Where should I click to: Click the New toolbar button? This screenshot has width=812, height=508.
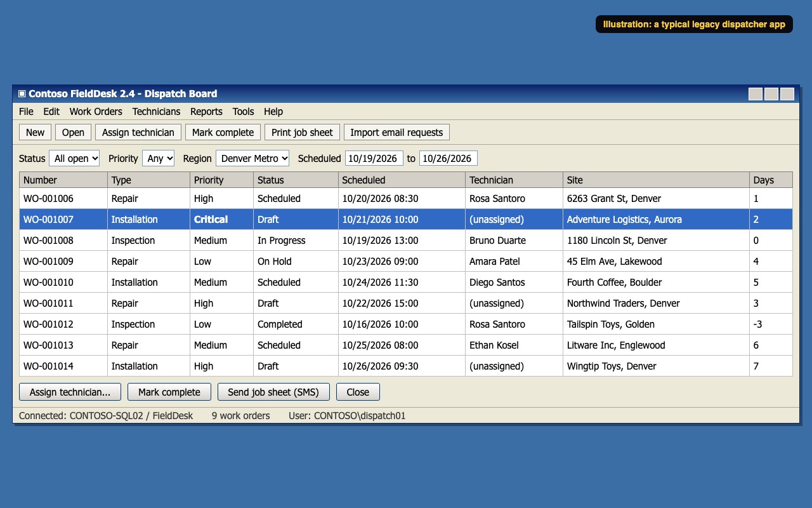[x=35, y=132]
